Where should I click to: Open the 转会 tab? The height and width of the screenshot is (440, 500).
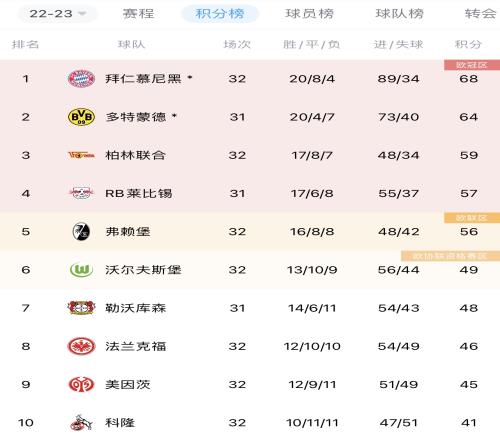pyautogui.click(x=480, y=14)
